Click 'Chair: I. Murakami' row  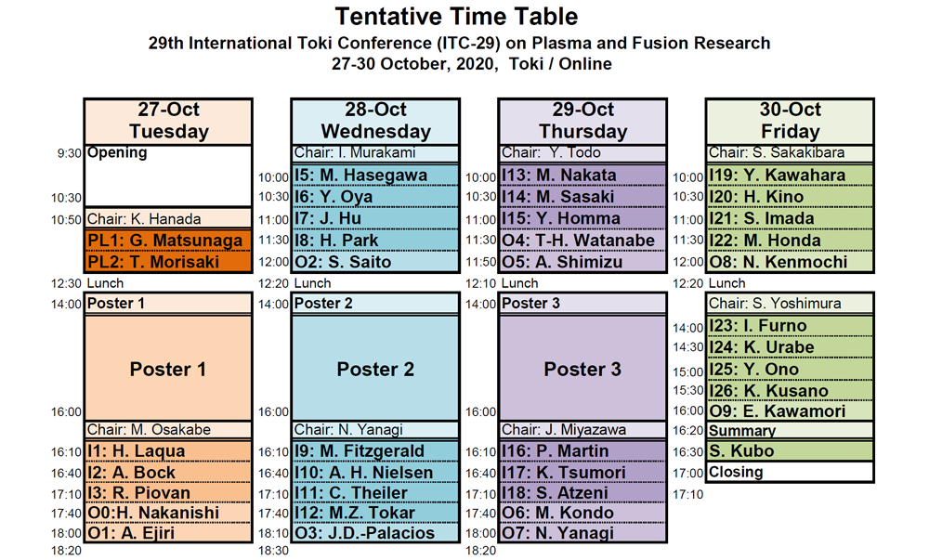click(x=375, y=152)
